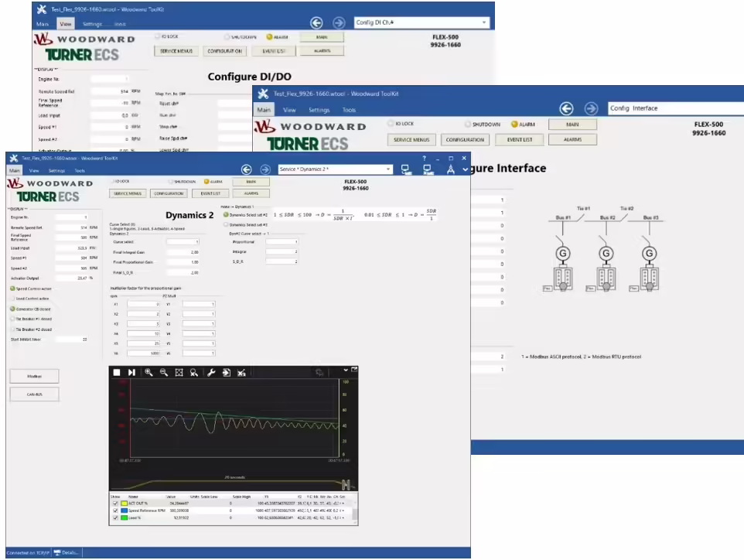Viewport: 744px width, 560px height.
Task: Click the zoom in magnifier on trend chart
Action: (148, 373)
